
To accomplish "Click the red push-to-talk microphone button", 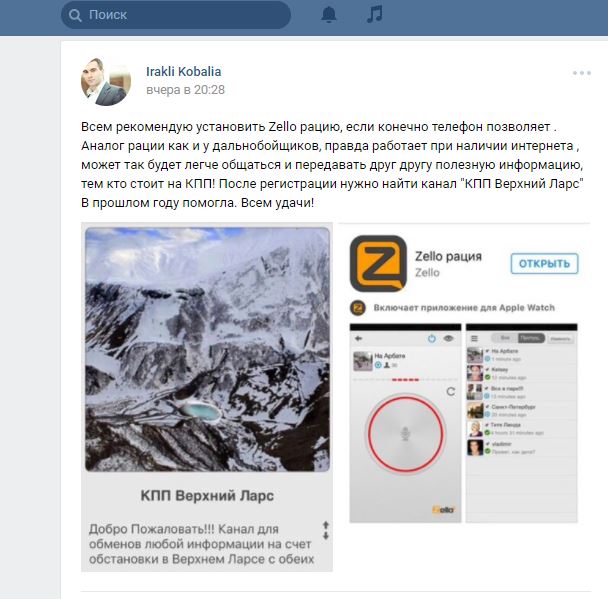I will pyautogui.click(x=405, y=433).
